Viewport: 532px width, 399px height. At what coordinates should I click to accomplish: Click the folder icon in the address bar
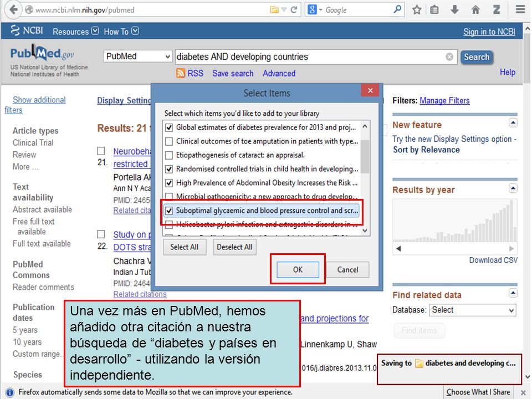coord(274,10)
